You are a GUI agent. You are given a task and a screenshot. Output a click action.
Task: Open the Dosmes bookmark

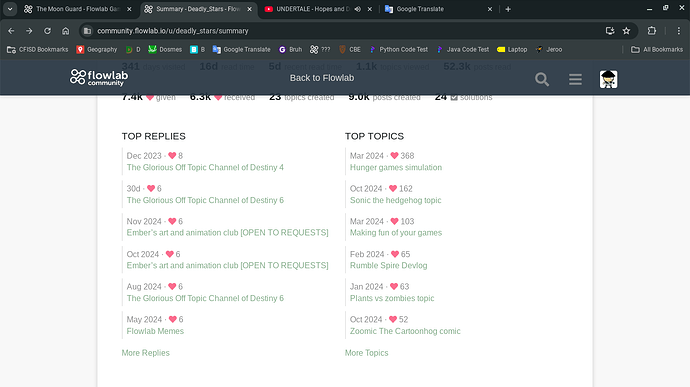pyautogui.click(x=165, y=49)
